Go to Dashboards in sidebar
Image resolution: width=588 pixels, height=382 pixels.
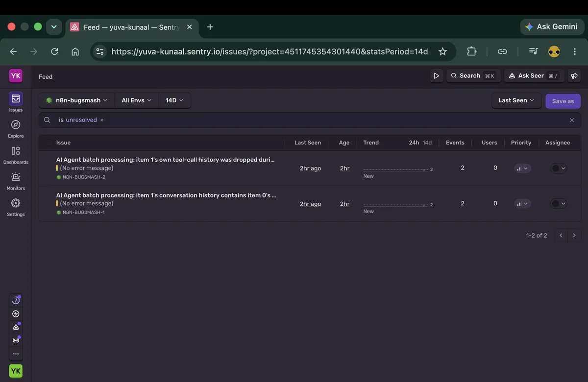[16, 154]
